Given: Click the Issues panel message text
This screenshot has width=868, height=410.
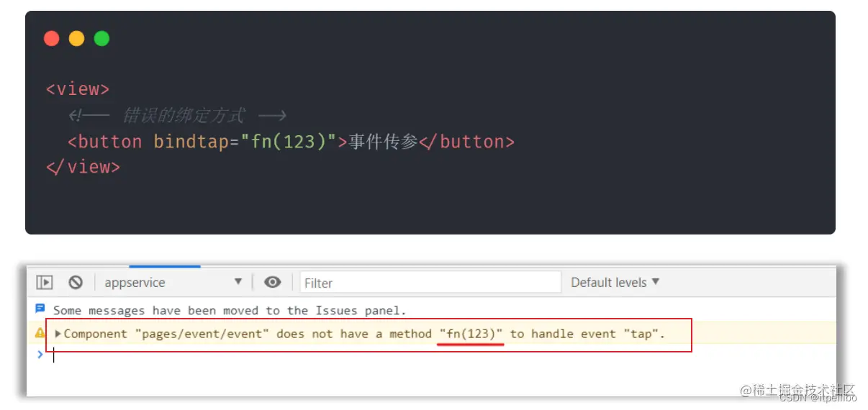Looking at the screenshot, I should (230, 311).
